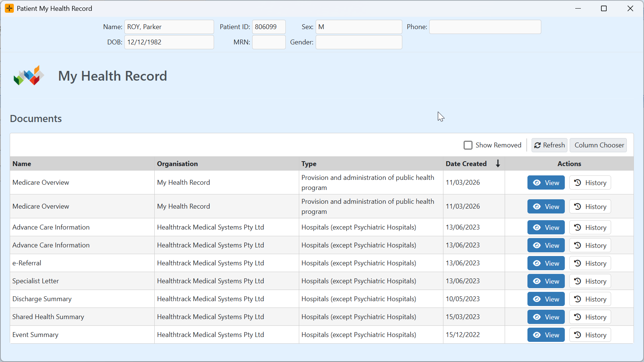Click the organisation cell in the e-Referral row
The image size is (644, 362).
227,263
